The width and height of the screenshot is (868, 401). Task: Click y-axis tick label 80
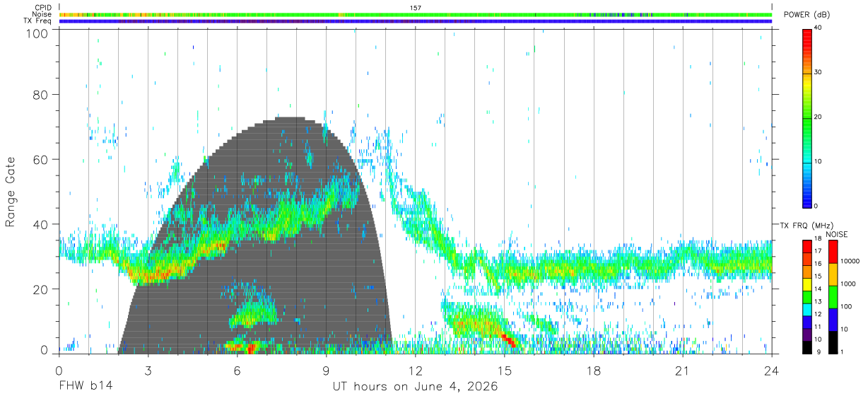(41, 94)
